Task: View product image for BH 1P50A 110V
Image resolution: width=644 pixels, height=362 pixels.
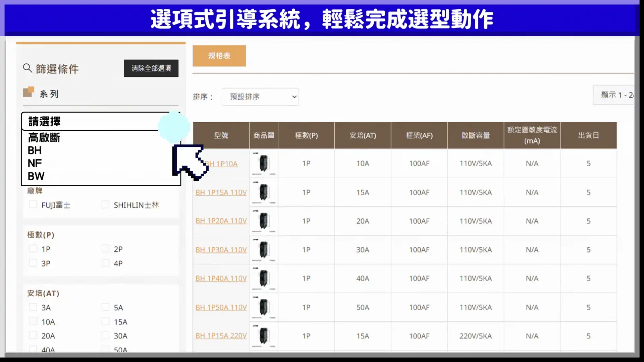Action: (264, 307)
